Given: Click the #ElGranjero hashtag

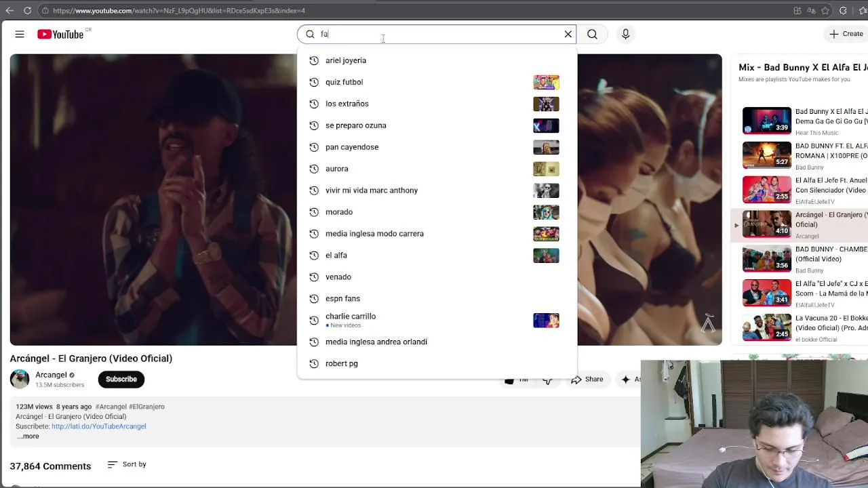Looking at the screenshot, I should tap(146, 407).
